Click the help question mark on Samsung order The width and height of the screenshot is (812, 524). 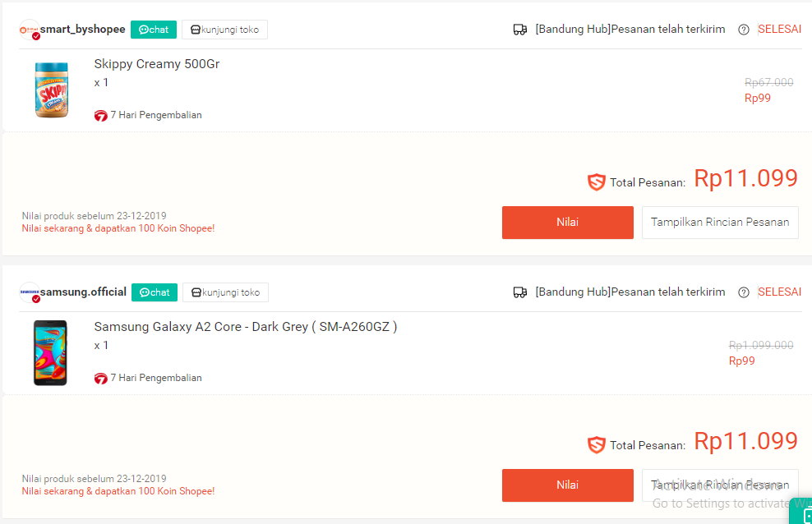(744, 292)
